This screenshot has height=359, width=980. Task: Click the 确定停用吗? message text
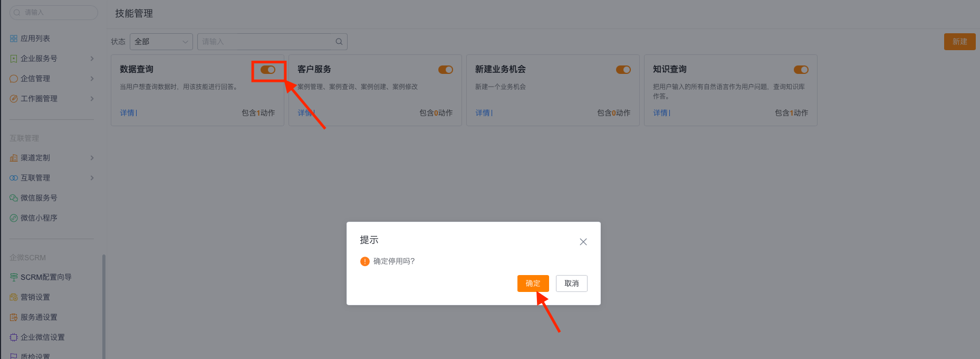[394, 261]
